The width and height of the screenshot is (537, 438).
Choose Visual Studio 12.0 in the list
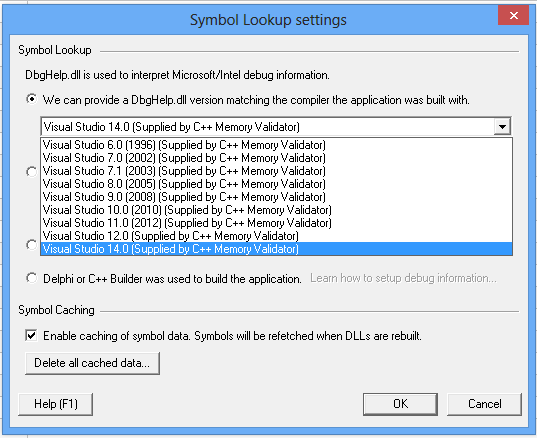click(x=277, y=236)
